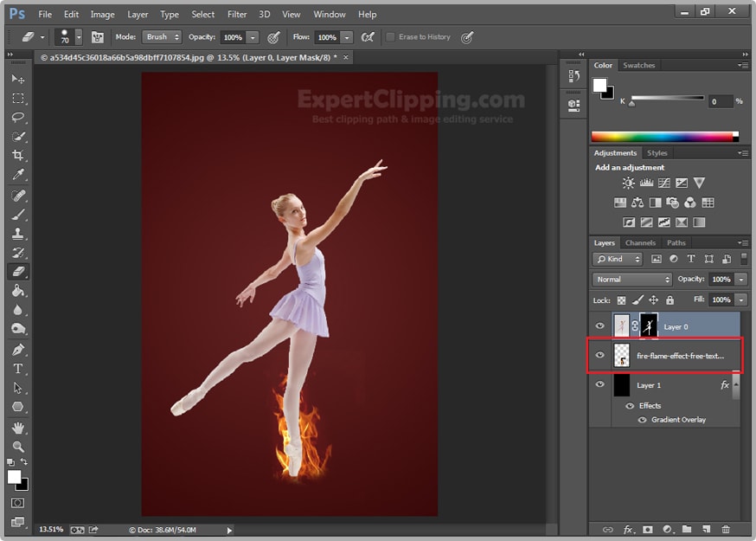Open the Filter menu
Image resolution: width=756 pixels, height=541 pixels.
point(237,14)
